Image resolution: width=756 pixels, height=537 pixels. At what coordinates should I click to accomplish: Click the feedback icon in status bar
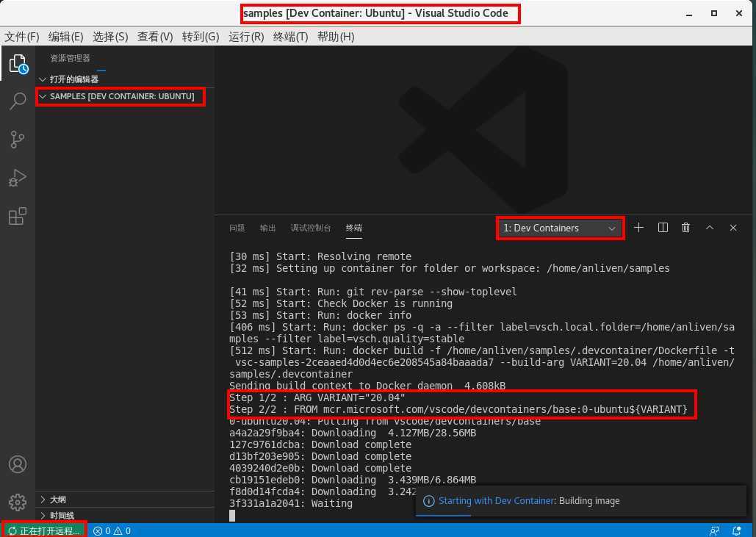click(714, 530)
